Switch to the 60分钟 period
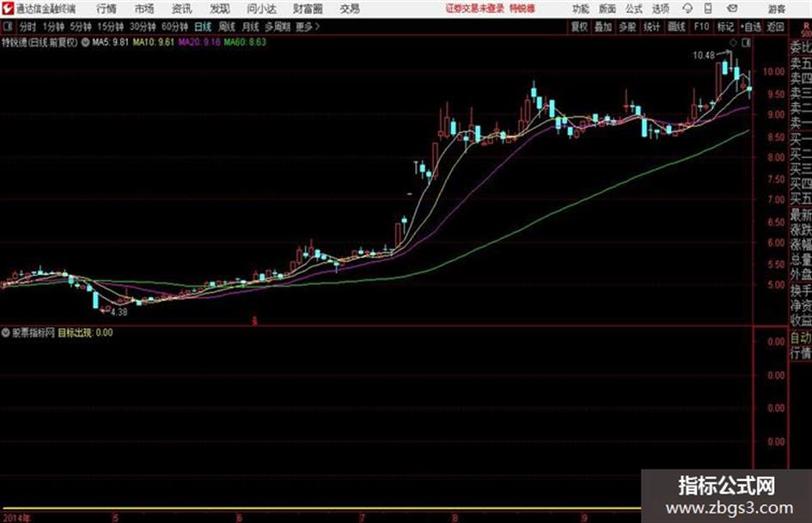 [175, 27]
